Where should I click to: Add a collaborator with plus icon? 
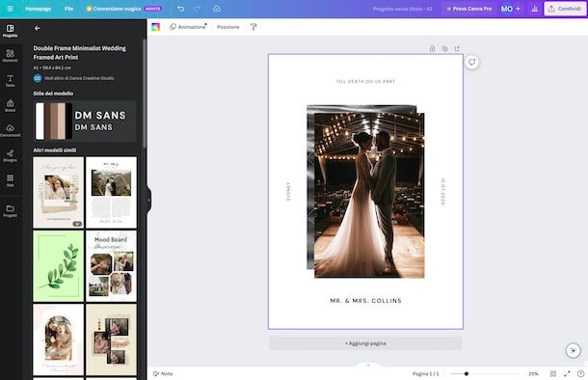(519, 9)
